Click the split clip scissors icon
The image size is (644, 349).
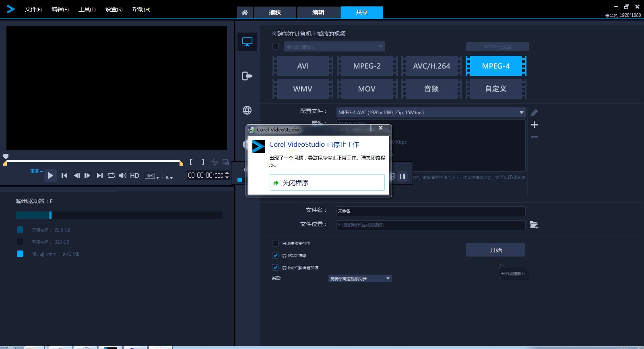point(215,162)
